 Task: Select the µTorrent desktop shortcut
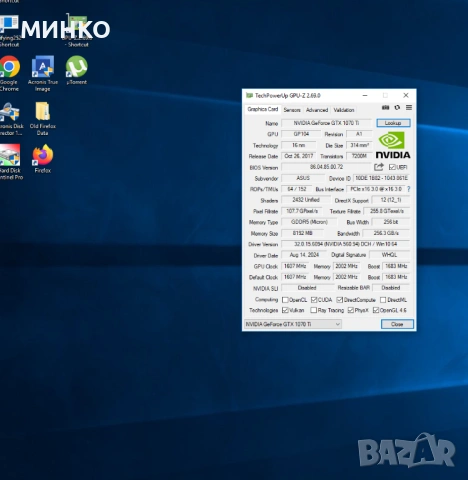click(x=77, y=70)
